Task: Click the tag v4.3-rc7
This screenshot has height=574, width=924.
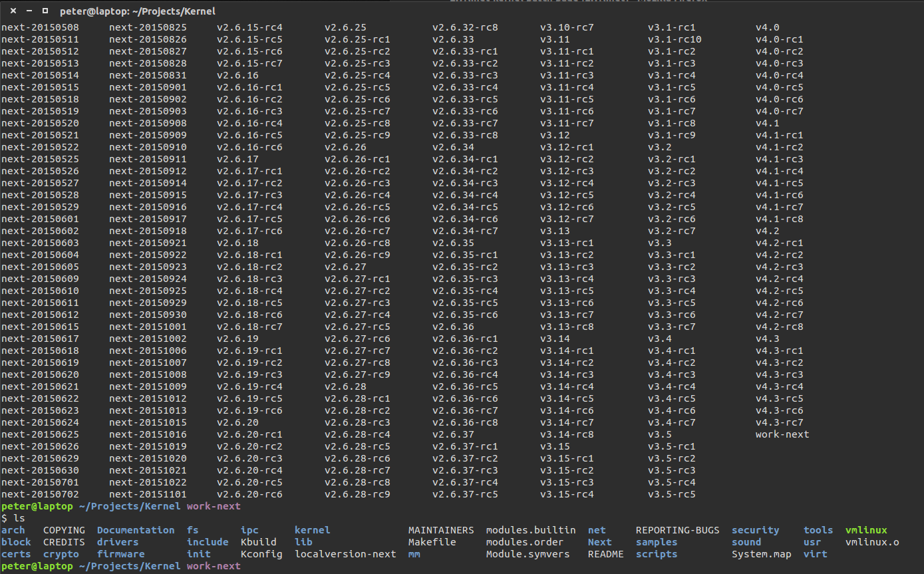Action: pos(780,422)
